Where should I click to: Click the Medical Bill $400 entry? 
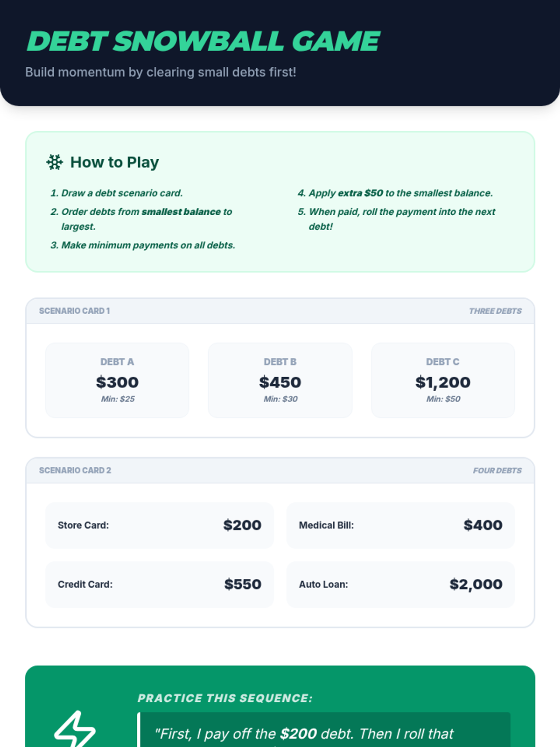(400, 525)
